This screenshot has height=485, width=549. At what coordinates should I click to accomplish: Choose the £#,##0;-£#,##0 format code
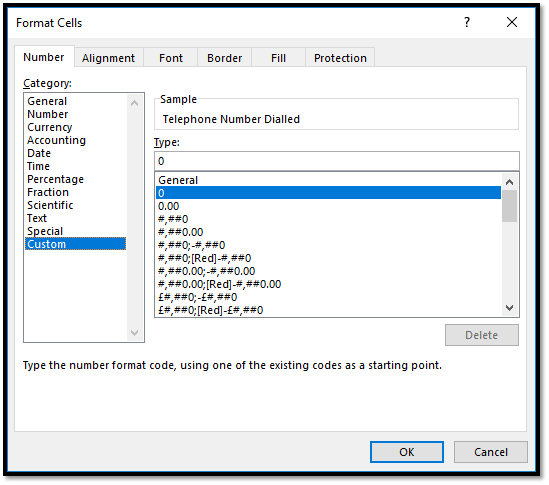[x=328, y=297]
